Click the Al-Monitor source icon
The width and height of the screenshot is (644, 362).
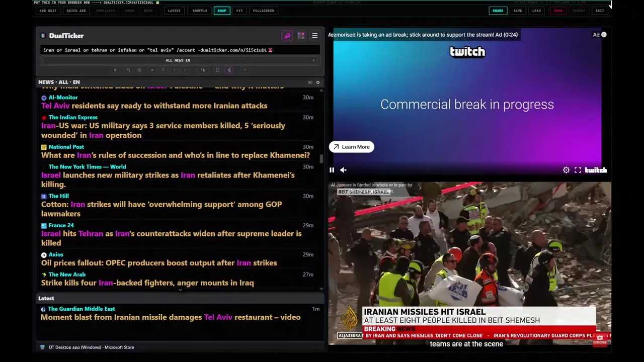pos(44,98)
